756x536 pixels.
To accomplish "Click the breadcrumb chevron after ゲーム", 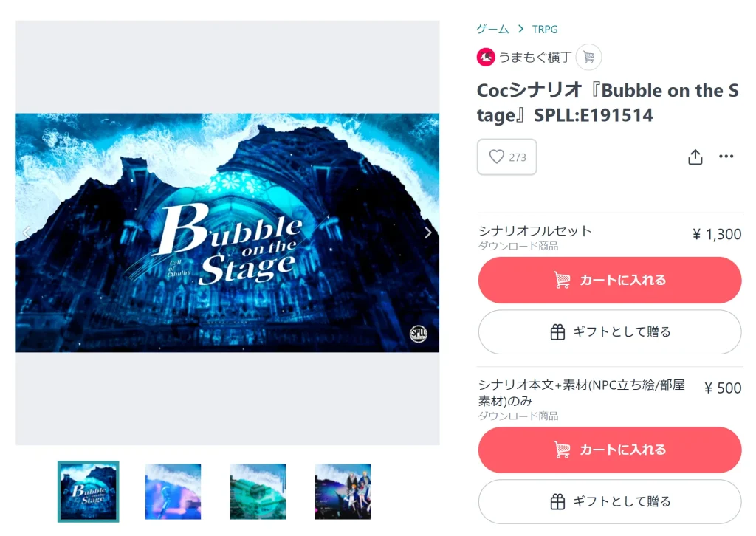I will tap(520, 29).
